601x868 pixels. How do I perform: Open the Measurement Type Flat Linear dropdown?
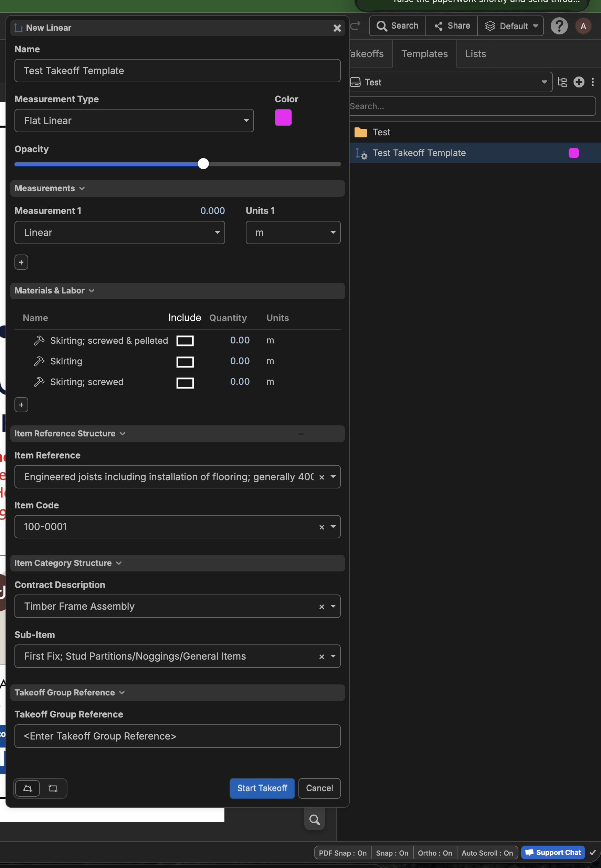click(x=134, y=121)
